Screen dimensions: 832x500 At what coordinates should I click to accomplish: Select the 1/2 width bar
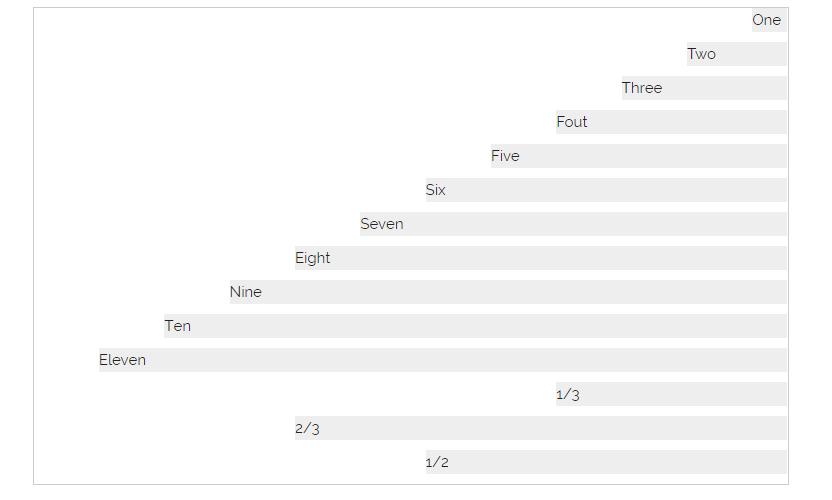[606, 462]
